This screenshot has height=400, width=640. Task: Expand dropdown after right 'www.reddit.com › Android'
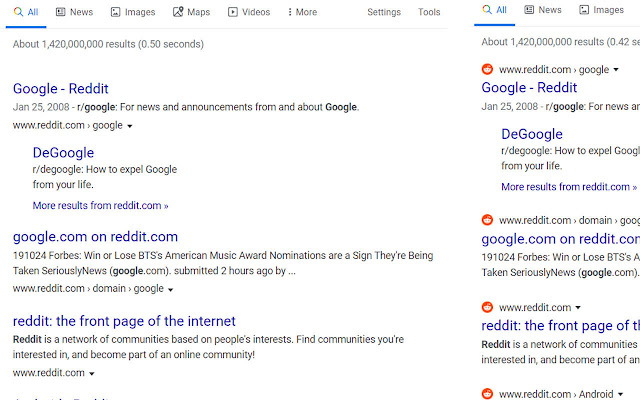coord(620,394)
